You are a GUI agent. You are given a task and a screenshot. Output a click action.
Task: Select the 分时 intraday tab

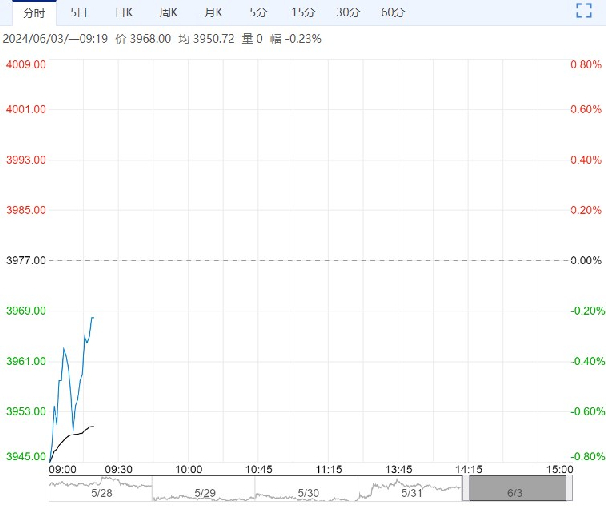click(33, 12)
